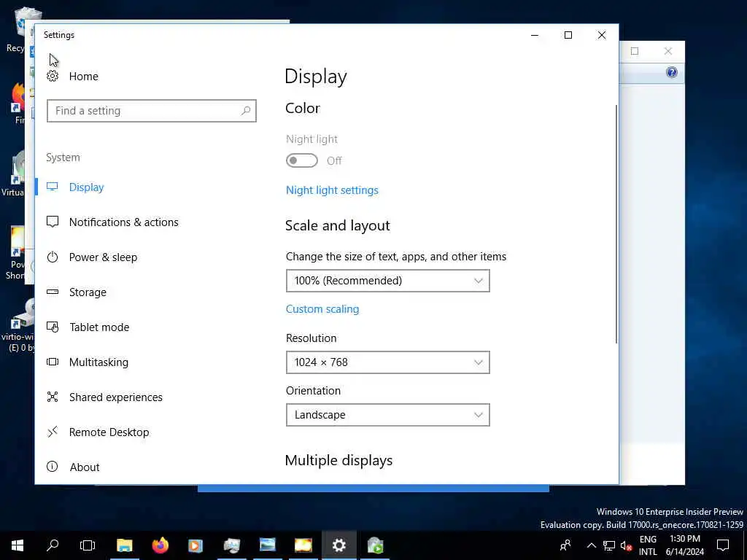Open Notifications & actions settings
747x560 pixels.
(x=124, y=222)
